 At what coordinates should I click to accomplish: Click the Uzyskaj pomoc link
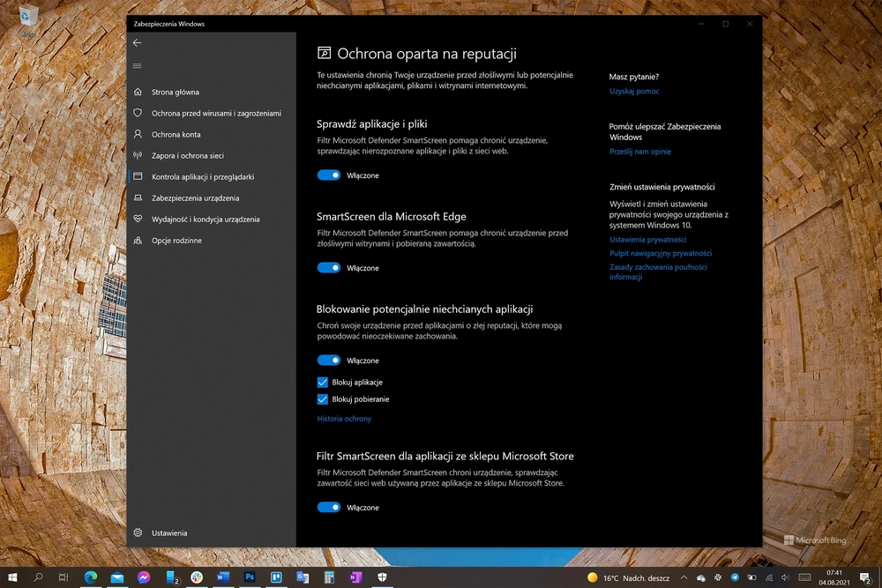click(x=634, y=91)
